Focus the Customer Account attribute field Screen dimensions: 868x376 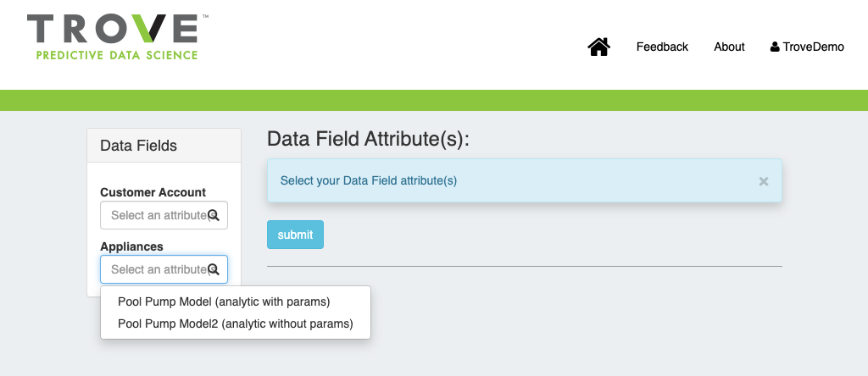157,215
